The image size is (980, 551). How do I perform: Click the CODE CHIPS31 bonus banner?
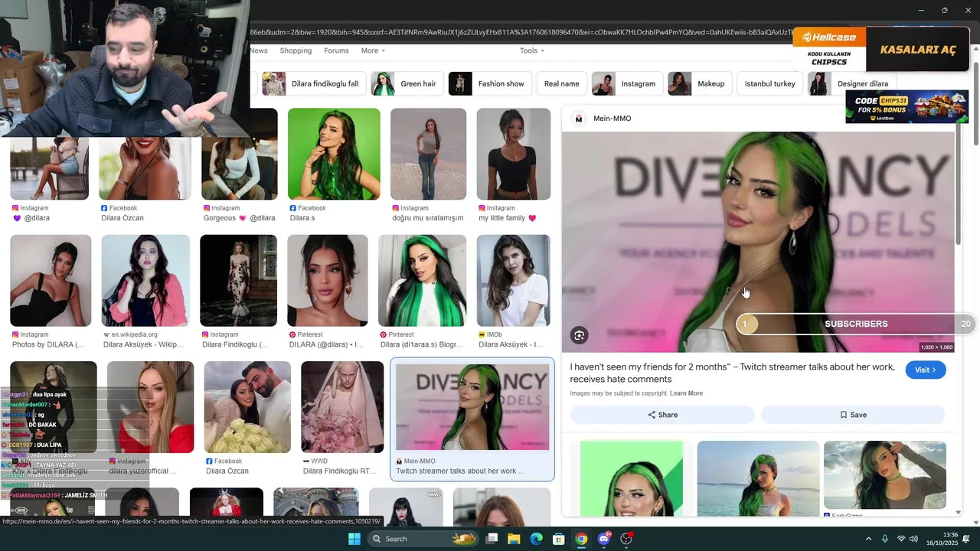point(906,106)
